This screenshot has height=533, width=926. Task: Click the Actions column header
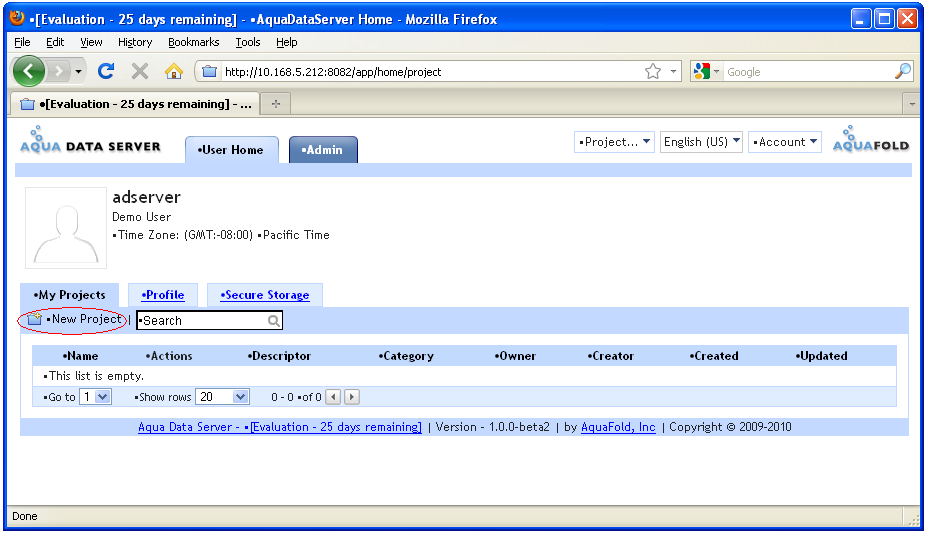coord(169,356)
